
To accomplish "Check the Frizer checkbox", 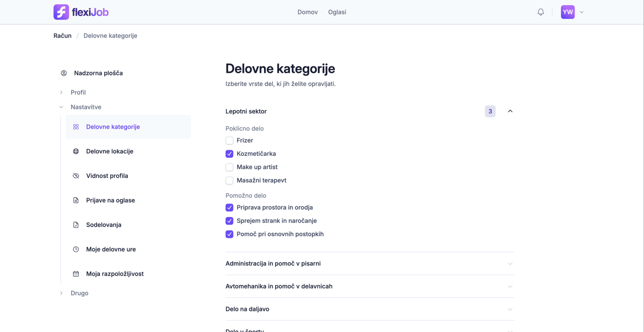I will click(x=229, y=140).
